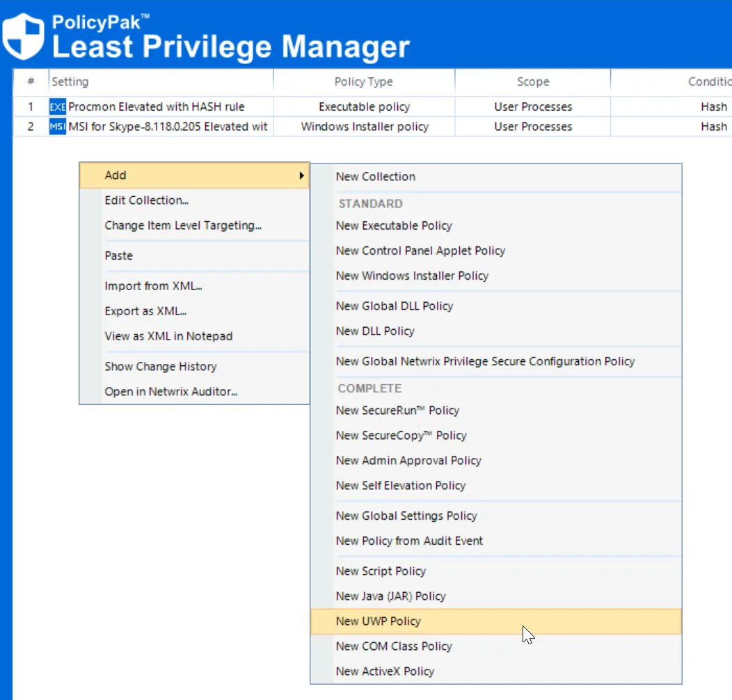Select New Executable Policy
The height and width of the screenshot is (700, 732).
[x=393, y=225]
